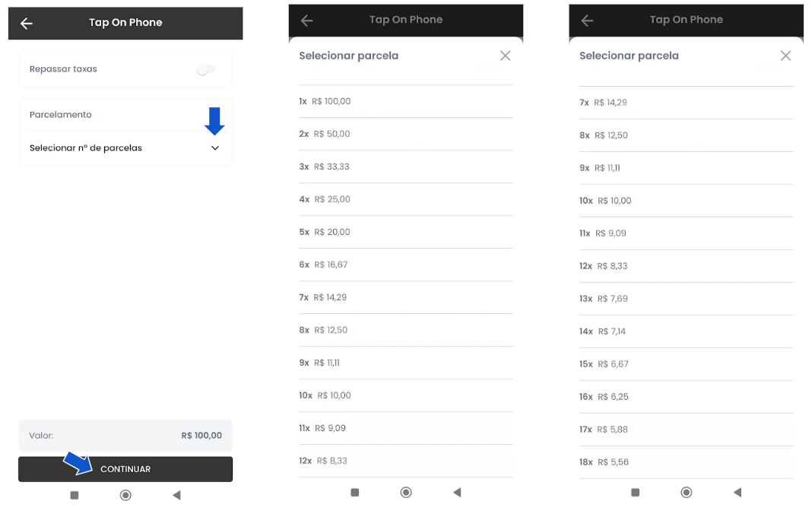The width and height of the screenshot is (812, 514).
Task: Tap the home circle icon on the middle screen
Action: (x=406, y=492)
